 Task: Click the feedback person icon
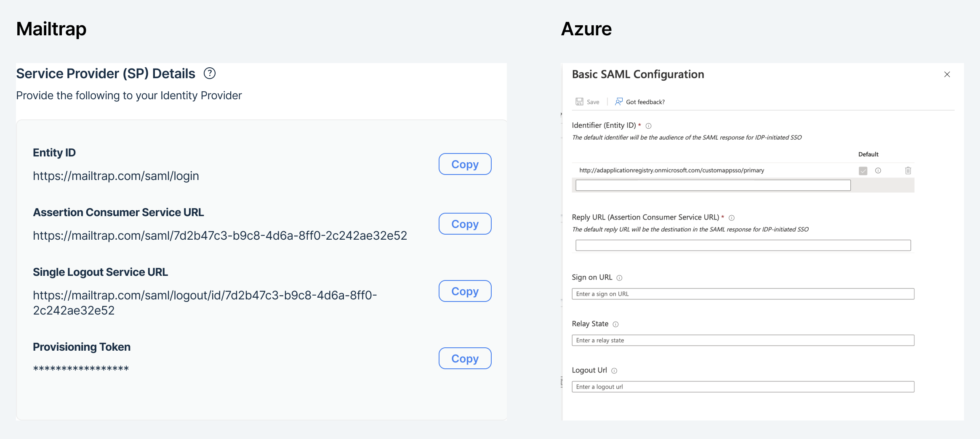pyautogui.click(x=618, y=102)
